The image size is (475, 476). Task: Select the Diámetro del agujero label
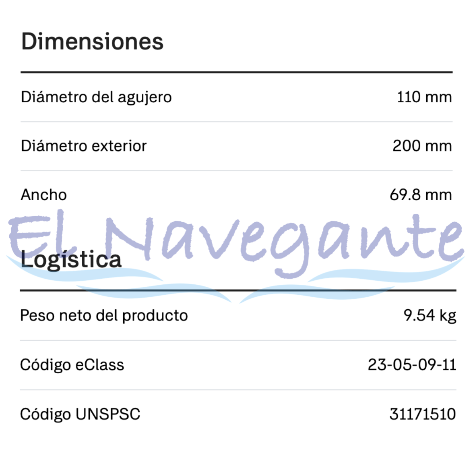tap(96, 97)
